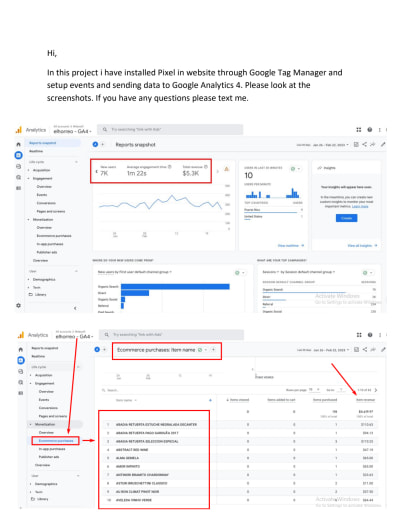The image size is (400, 518).
Task: Expand Acquisition in upper screenshot sidebar
Action: click(x=40, y=170)
